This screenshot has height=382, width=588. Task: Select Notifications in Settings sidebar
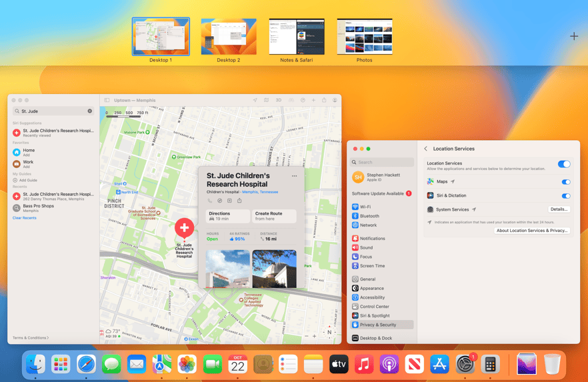click(x=382, y=239)
